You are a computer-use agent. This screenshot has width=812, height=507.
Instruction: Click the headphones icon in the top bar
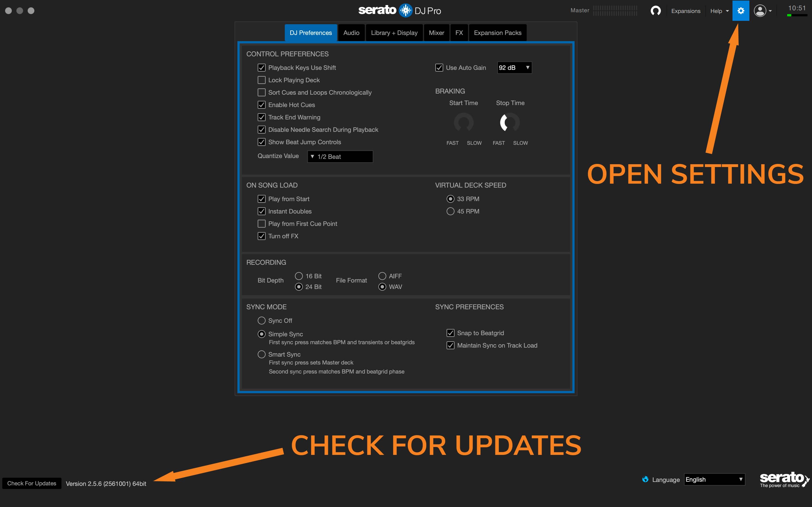pos(656,10)
